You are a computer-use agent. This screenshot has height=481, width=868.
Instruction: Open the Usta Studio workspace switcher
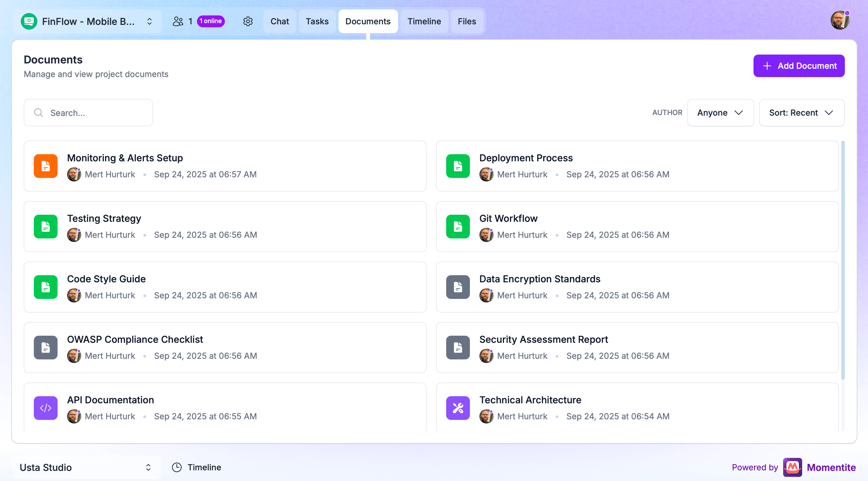click(x=148, y=467)
